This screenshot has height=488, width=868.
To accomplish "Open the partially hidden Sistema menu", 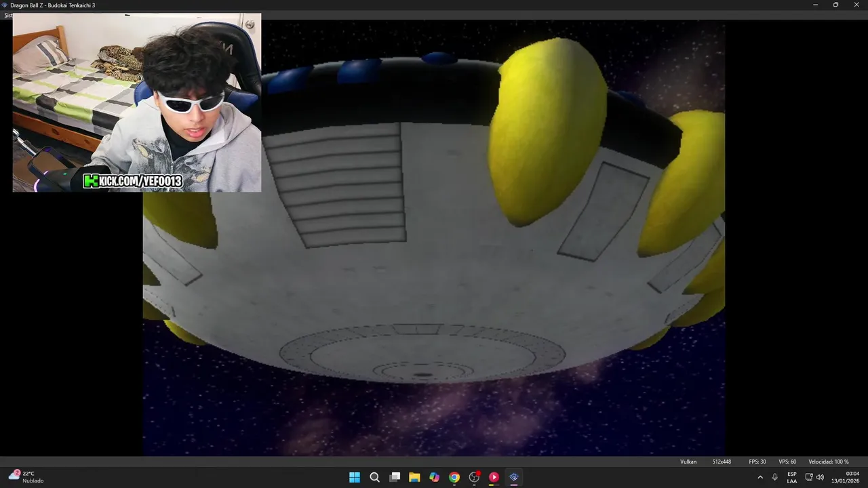I will [x=7, y=15].
